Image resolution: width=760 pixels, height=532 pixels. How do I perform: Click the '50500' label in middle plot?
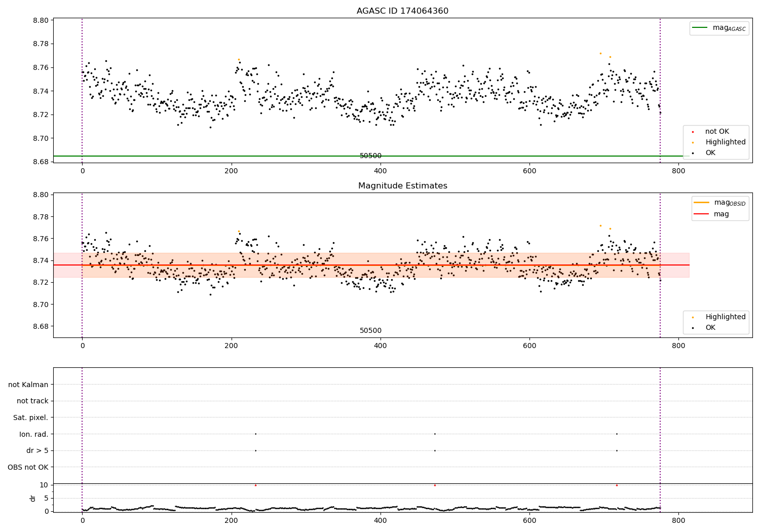[x=370, y=331]
